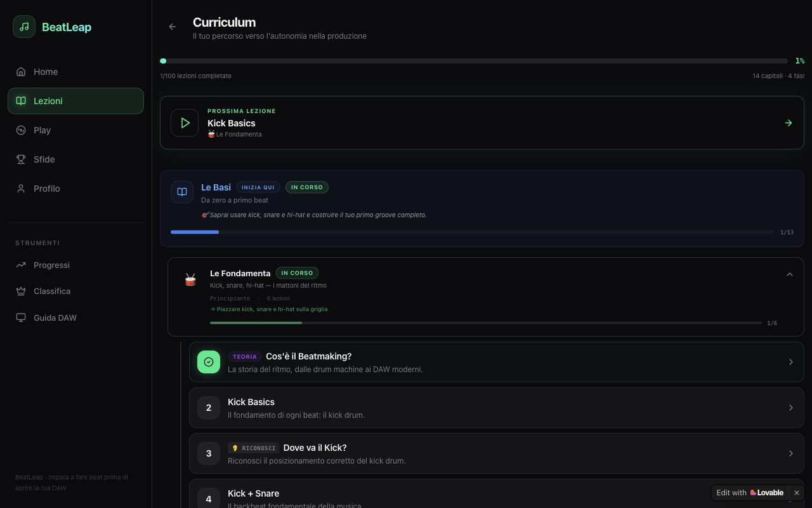Image resolution: width=812 pixels, height=508 pixels.
Task: Click the right arrow on Prossima Lezione card
Action: tap(789, 123)
